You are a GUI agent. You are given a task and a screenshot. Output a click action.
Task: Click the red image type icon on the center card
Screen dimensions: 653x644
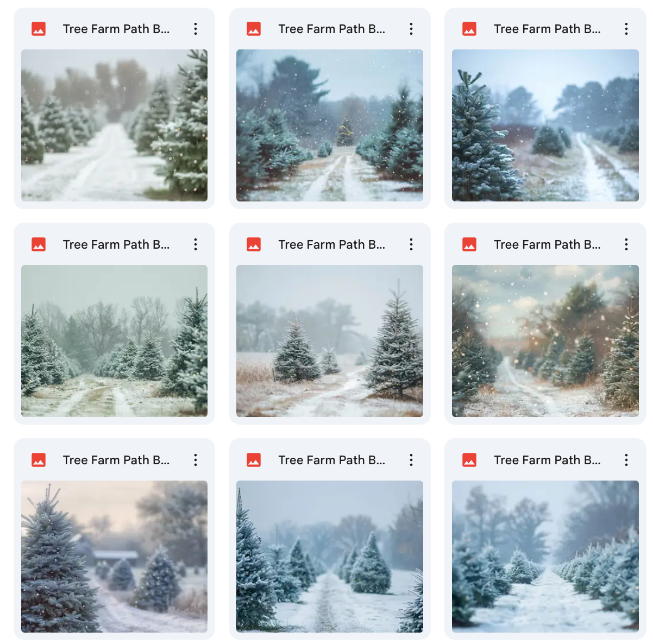click(x=254, y=244)
